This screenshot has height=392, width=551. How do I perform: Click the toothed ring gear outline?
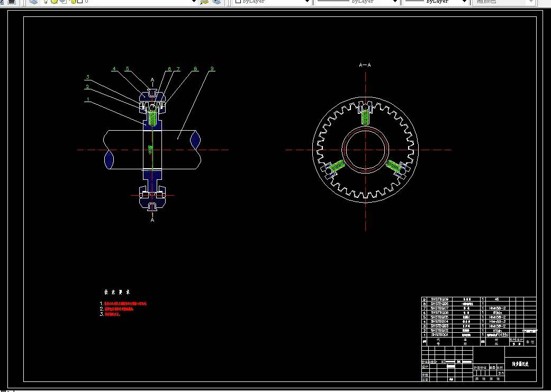(x=365, y=150)
